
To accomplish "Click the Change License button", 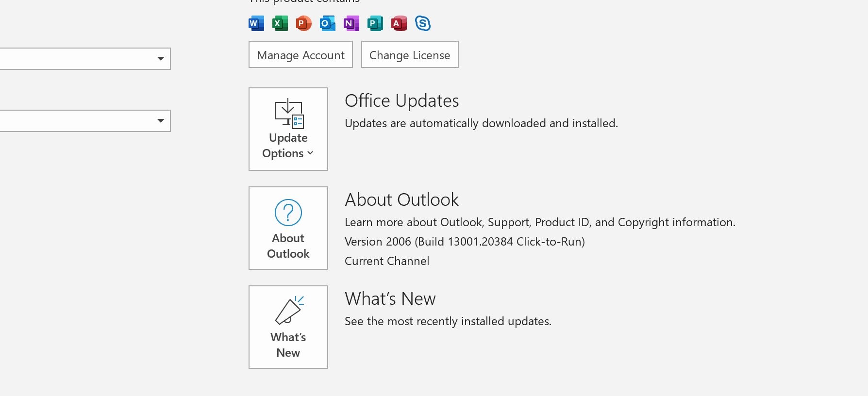I will (x=410, y=54).
